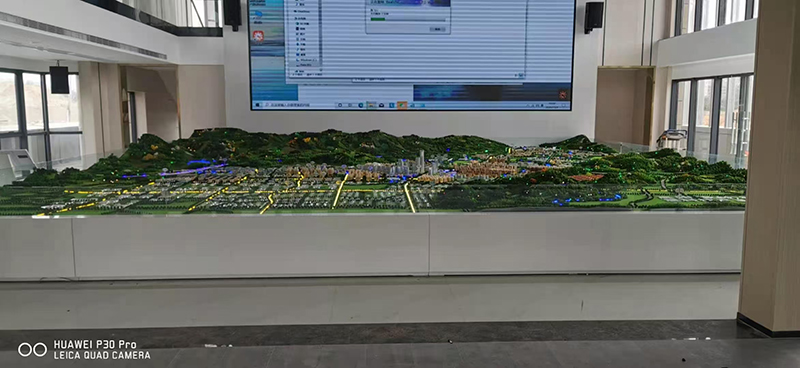Open the Edge browser icon on the taskbar
This screenshot has height=368, width=800.
point(361,105)
